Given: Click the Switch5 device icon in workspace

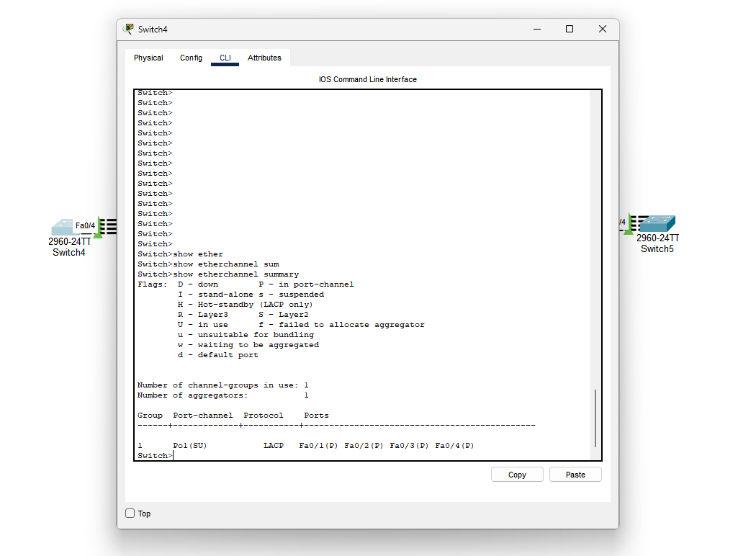Looking at the screenshot, I should pyautogui.click(x=657, y=224).
